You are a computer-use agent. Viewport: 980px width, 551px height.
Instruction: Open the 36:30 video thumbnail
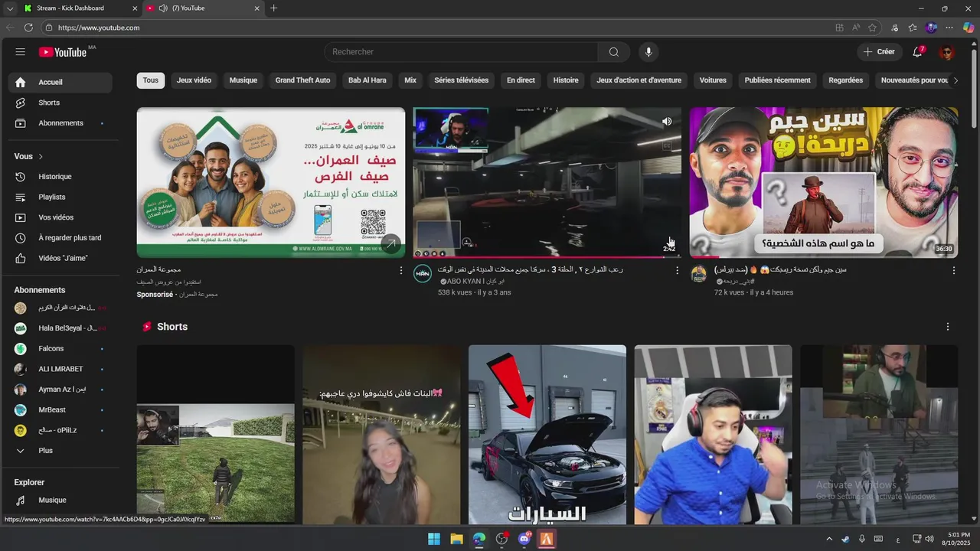824,182
